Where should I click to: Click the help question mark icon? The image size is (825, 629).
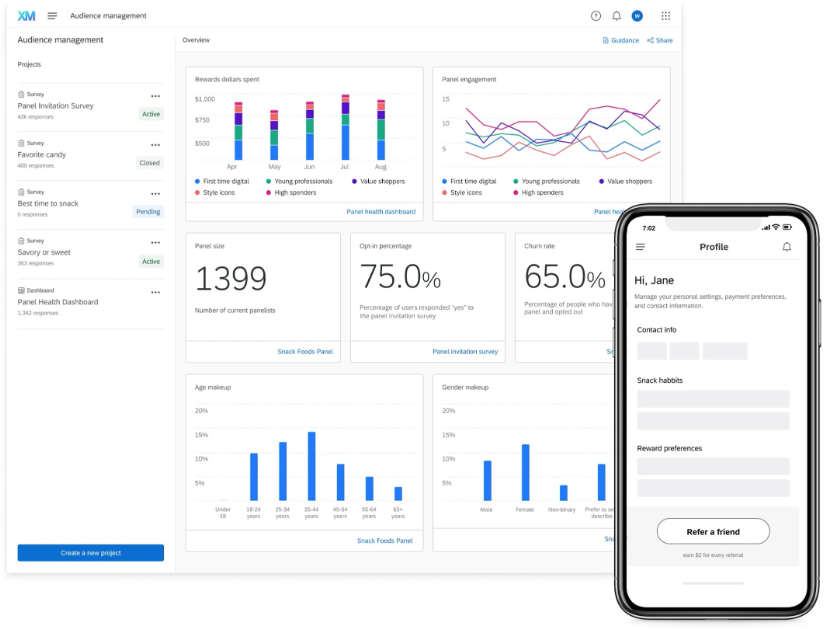pyautogui.click(x=596, y=16)
